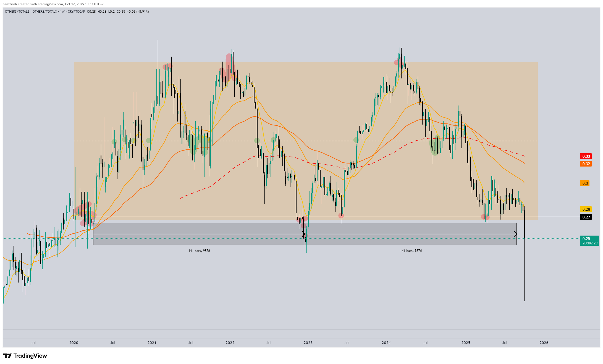Click the 2022 label on time axis
The height and width of the screenshot is (364, 603).
230,343
